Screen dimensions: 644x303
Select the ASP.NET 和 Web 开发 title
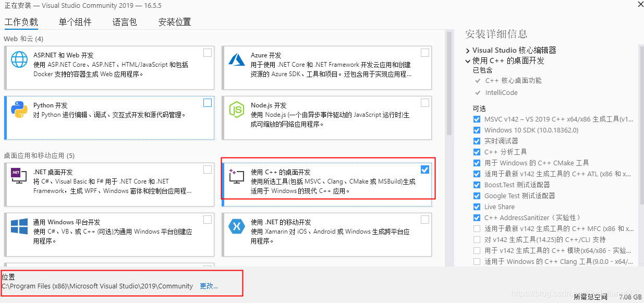tap(64, 55)
